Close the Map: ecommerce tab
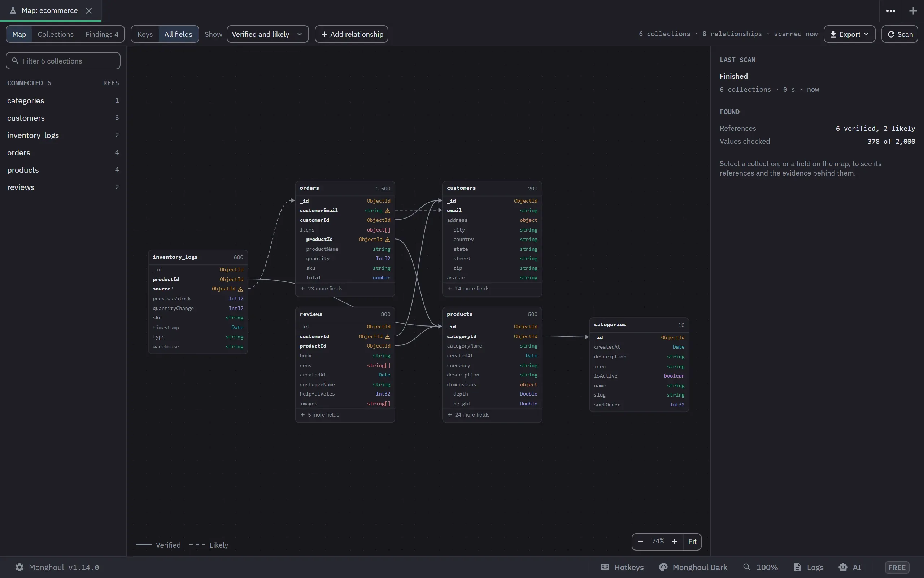The height and width of the screenshot is (578, 924). pos(88,11)
